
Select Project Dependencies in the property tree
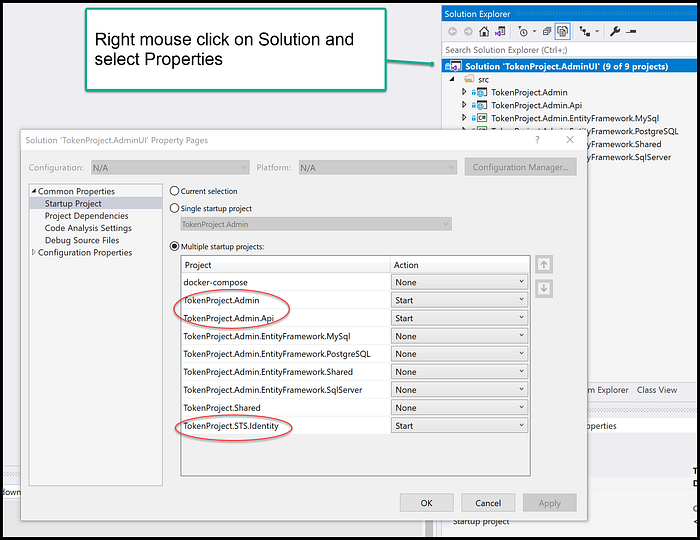pyautogui.click(x=86, y=216)
